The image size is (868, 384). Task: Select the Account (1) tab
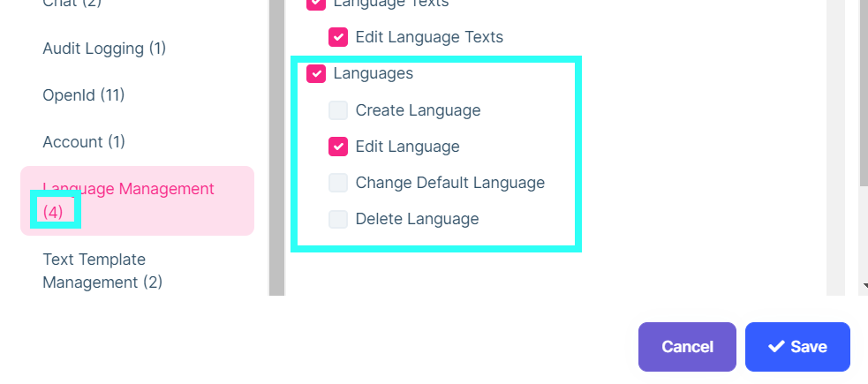tap(84, 141)
